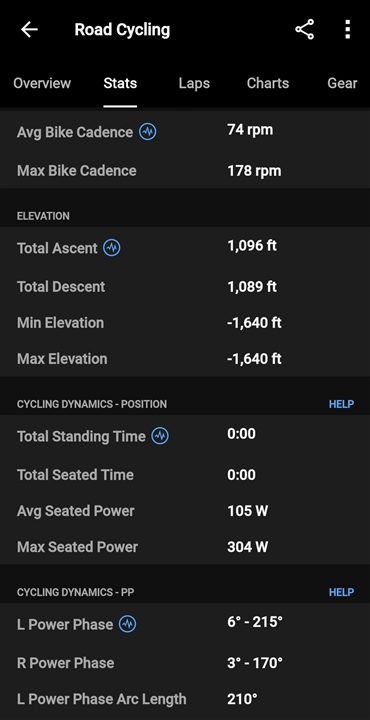Tap the Min Elevation value
This screenshot has width=370, height=720.
point(254,323)
